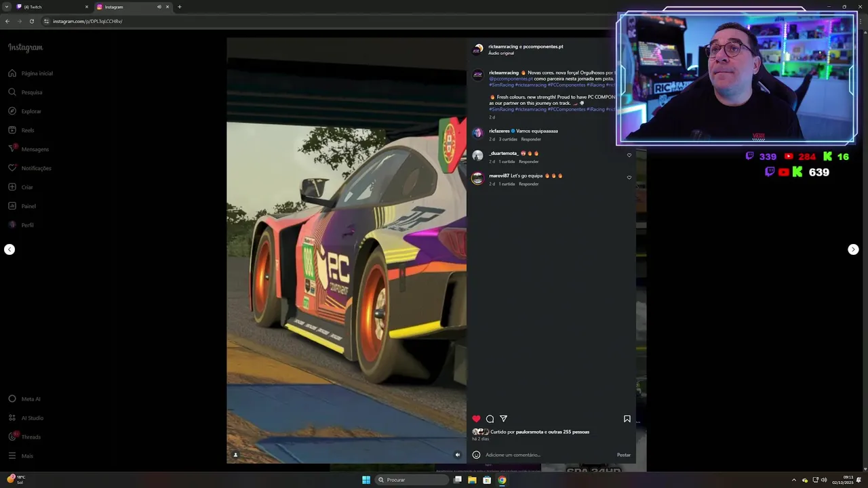Reply to the ricfazeres comment
The width and height of the screenshot is (868, 488).
click(531, 139)
